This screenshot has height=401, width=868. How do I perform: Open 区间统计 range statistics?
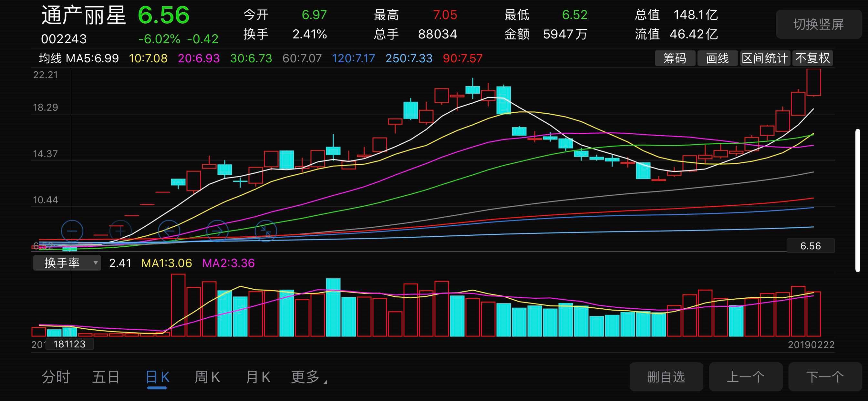click(765, 58)
